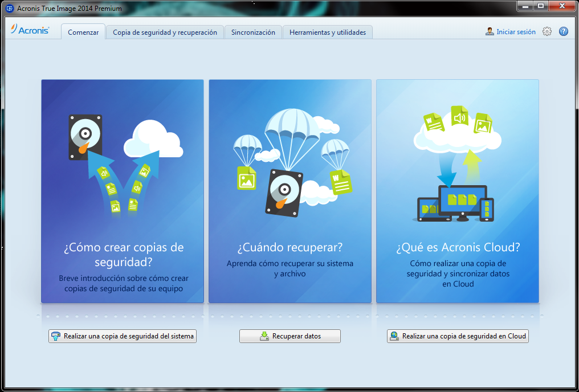Open the Sincronización tab
Viewport: 579px width, 392px height.
click(x=253, y=32)
